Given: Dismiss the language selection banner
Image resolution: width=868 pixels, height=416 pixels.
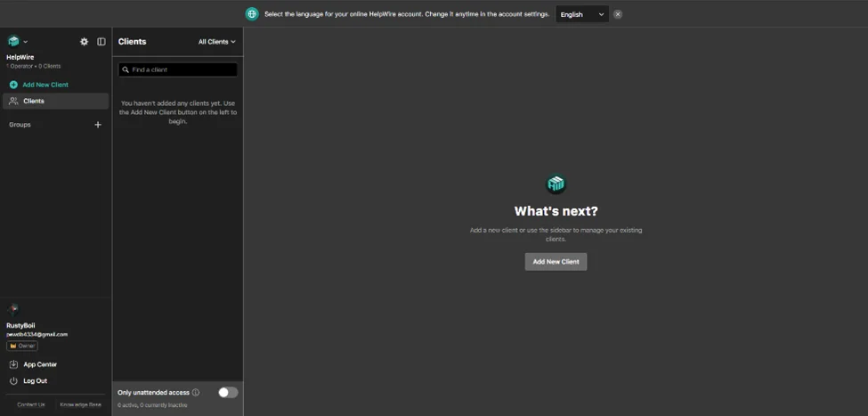Looking at the screenshot, I should pos(618,14).
